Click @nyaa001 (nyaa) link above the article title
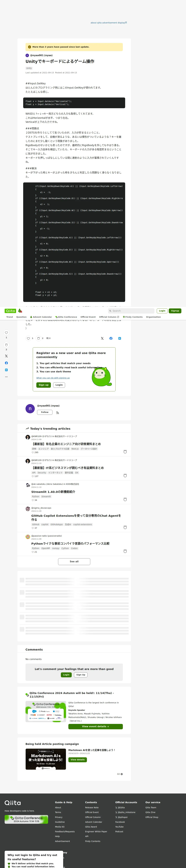186x868 pixels. (x=41, y=55)
